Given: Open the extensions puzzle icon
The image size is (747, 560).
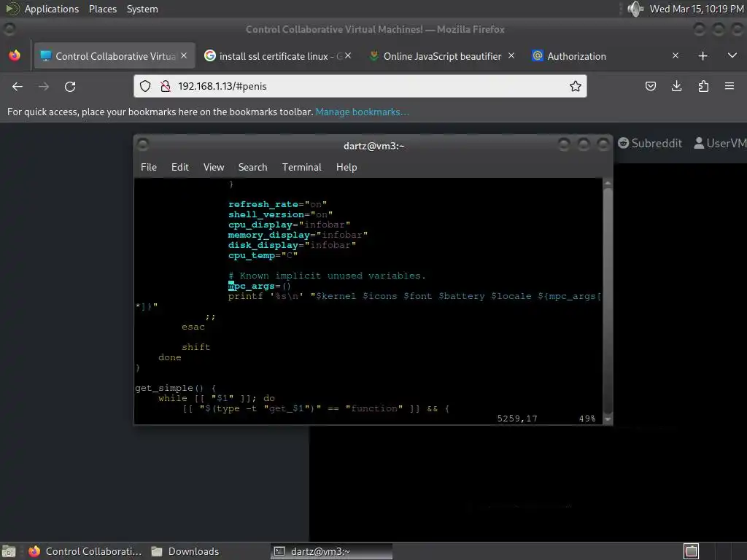Looking at the screenshot, I should pos(703,86).
